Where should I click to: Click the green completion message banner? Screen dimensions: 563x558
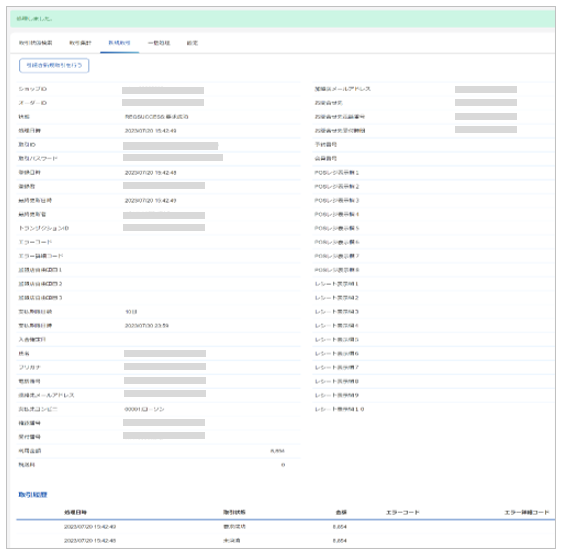click(x=282, y=19)
